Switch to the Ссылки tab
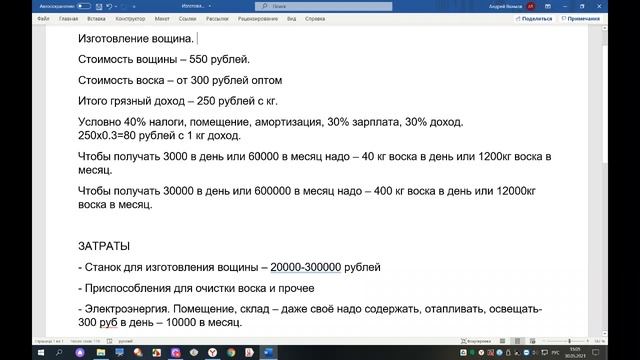Screen dimensions: 640x360 (x=187, y=19)
